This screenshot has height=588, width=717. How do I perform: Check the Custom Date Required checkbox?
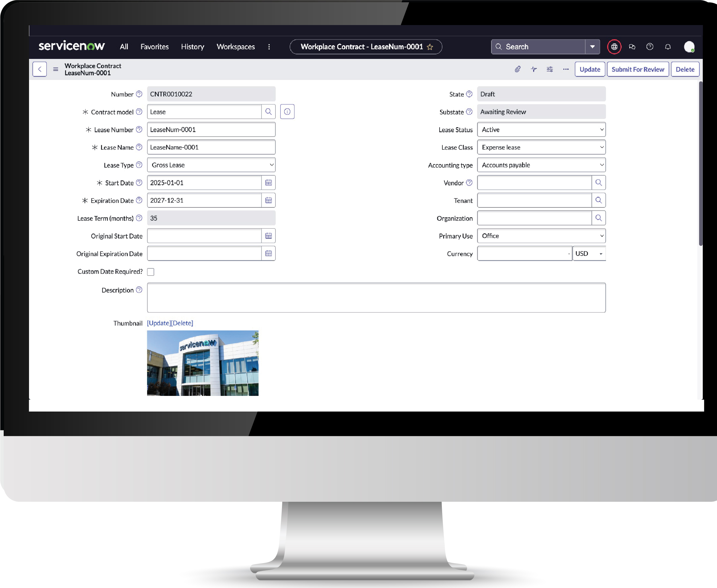click(151, 272)
